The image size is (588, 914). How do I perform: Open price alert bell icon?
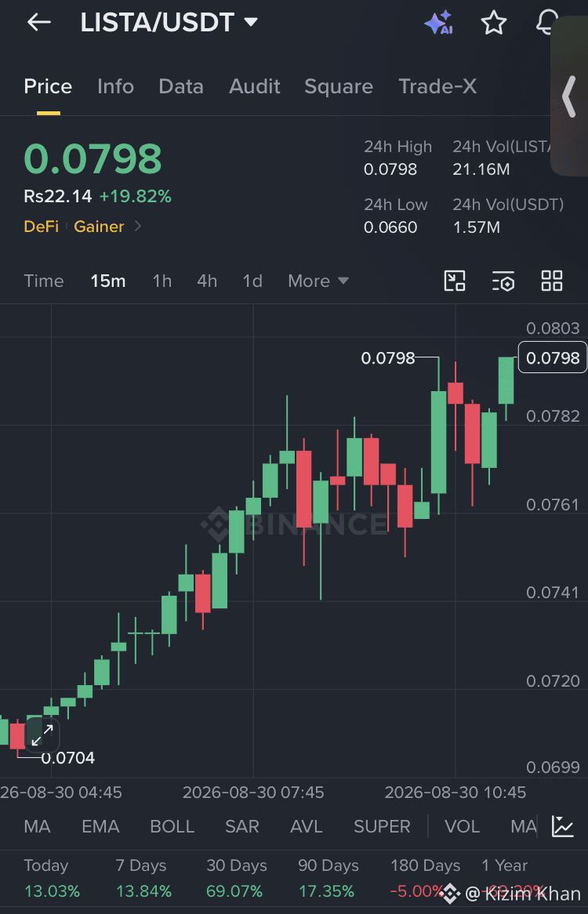coord(546,23)
